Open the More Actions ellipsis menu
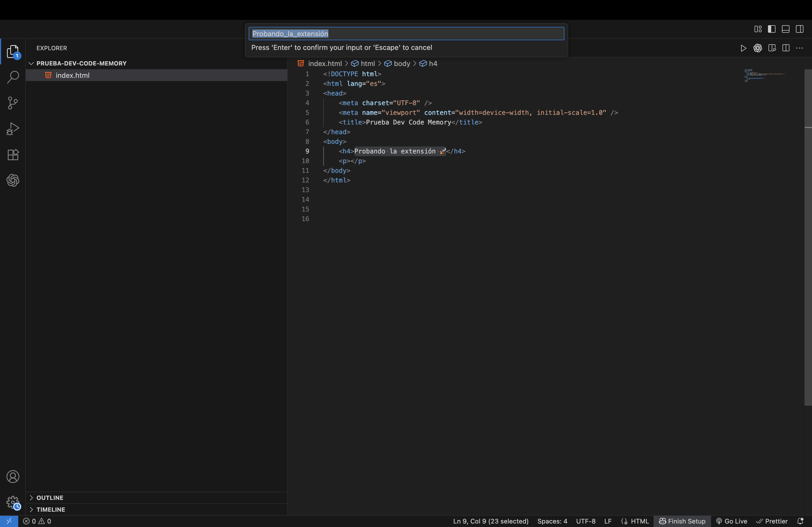Image resolution: width=812 pixels, height=527 pixels. pyautogui.click(x=800, y=48)
